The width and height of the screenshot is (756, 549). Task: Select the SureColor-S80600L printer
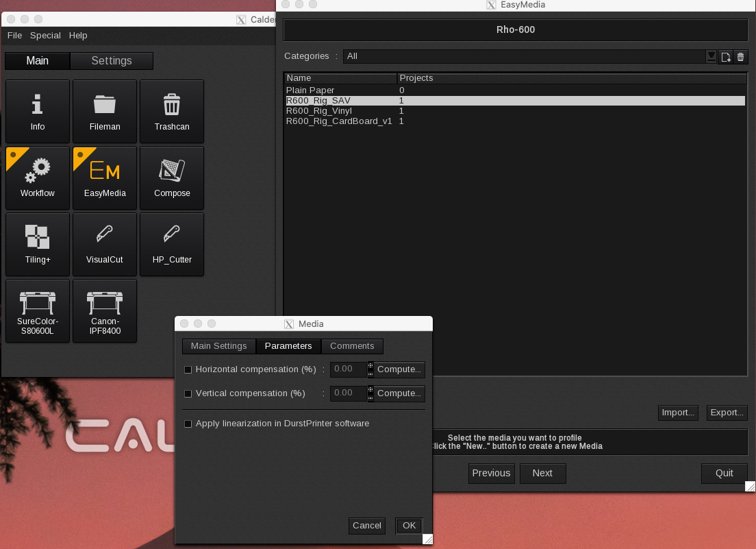click(x=38, y=310)
